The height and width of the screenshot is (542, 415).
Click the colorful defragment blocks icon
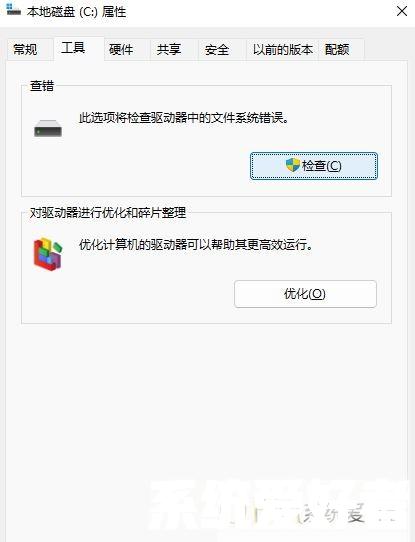(48, 254)
